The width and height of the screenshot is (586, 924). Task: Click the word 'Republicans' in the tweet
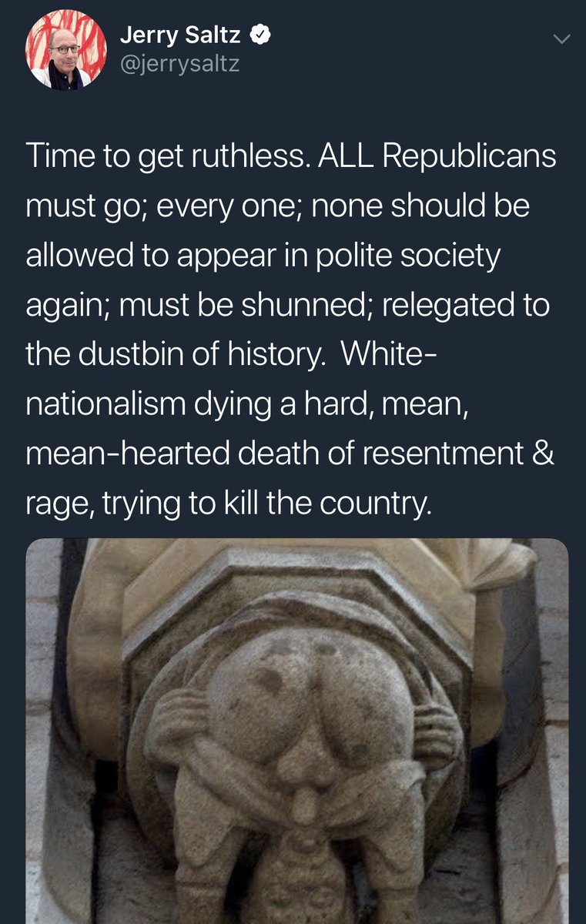click(x=468, y=158)
